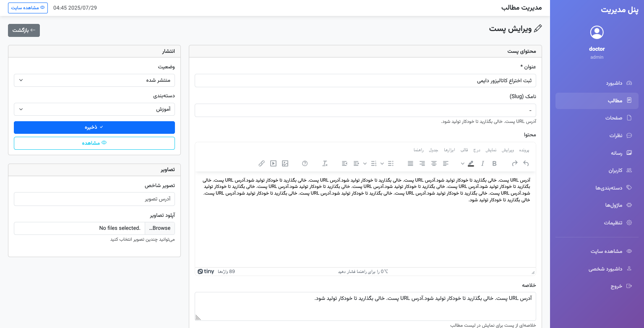Viewport: 644px width, 328px height.
Task: Open نظرات (comments) in the sidebar
Action: click(597, 135)
